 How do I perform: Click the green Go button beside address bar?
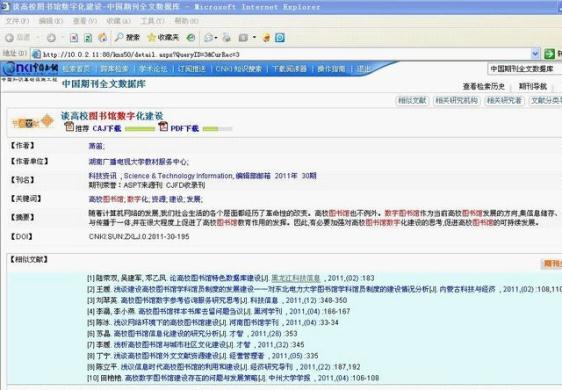click(x=549, y=54)
